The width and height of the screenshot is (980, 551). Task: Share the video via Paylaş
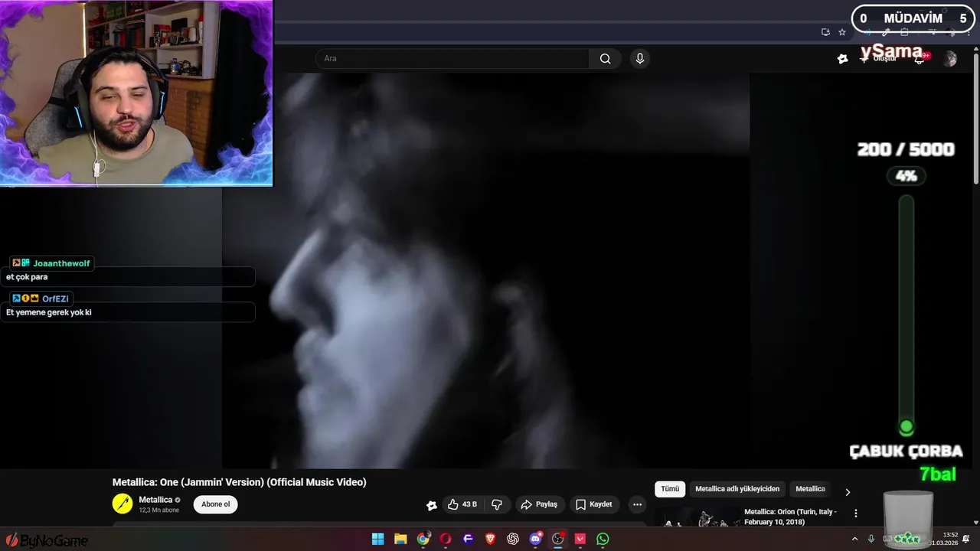point(539,504)
